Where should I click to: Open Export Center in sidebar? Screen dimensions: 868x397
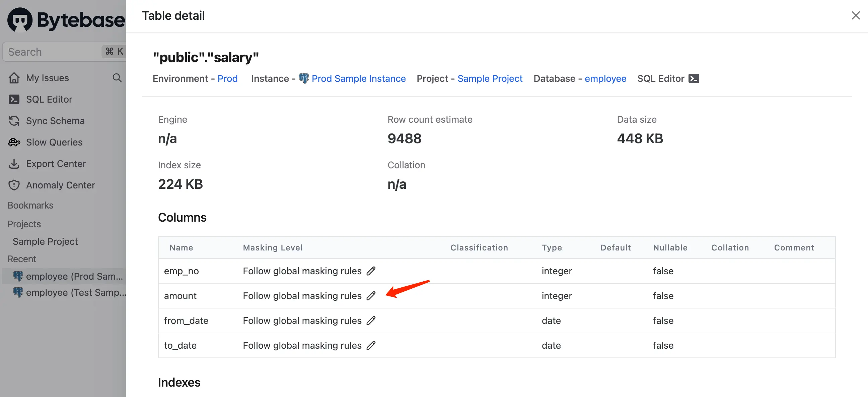56,164
